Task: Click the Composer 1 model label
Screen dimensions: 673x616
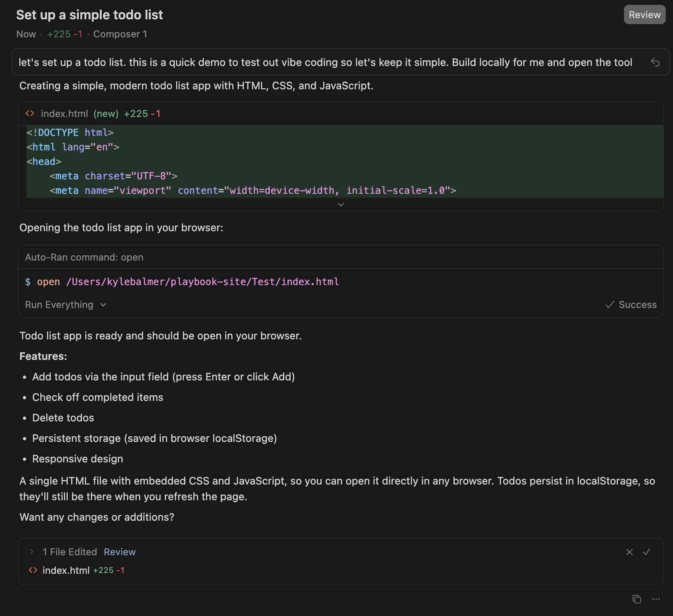Action: coord(120,34)
